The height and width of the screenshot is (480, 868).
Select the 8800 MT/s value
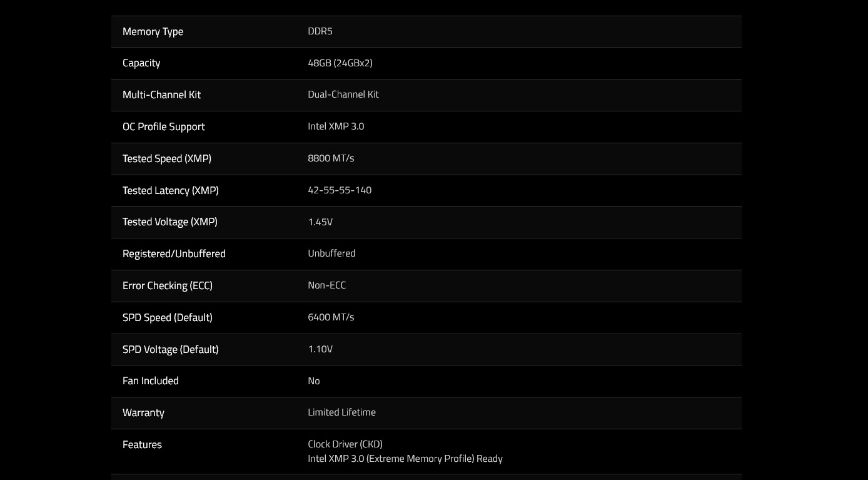point(331,158)
